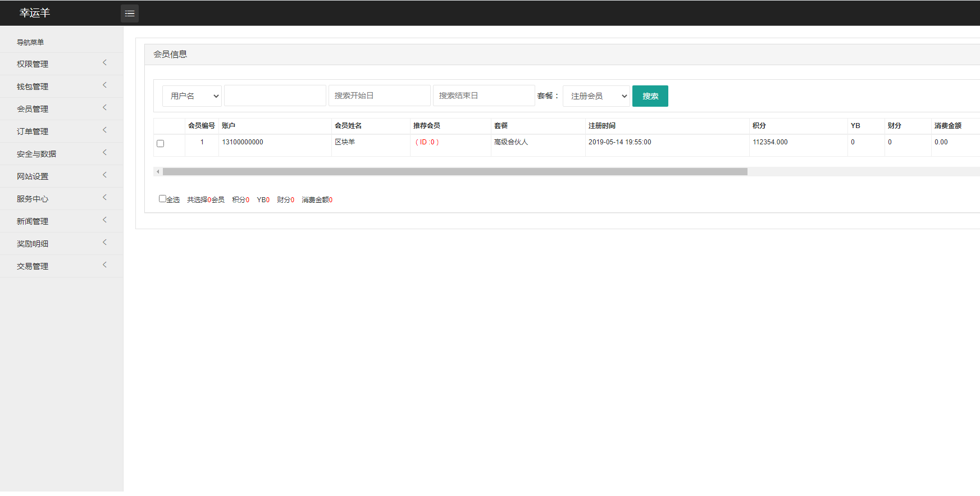Open the 注册会员 package dropdown

596,96
